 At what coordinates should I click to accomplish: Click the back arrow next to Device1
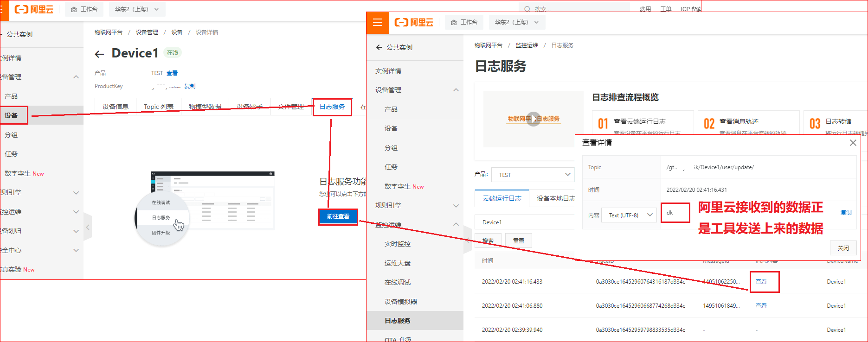(x=99, y=54)
